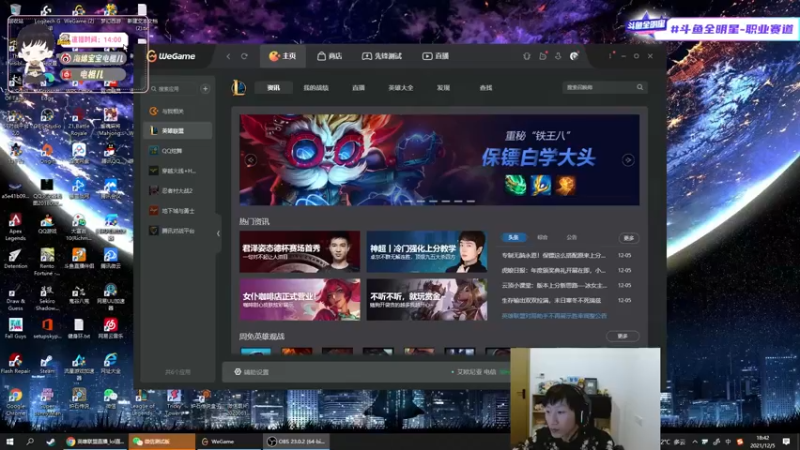Open the 神超 冷门强化上分教学 card

[x=427, y=251]
